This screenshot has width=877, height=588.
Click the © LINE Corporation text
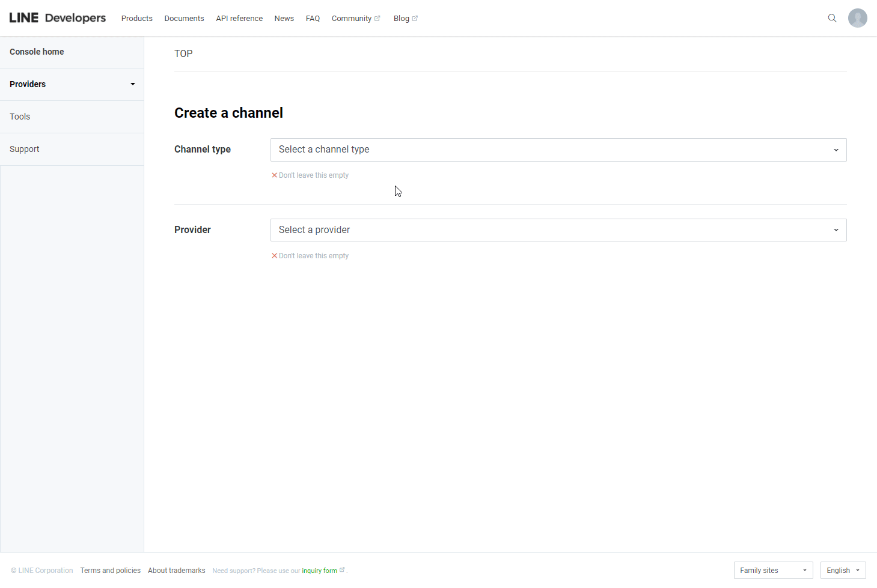click(x=42, y=571)
